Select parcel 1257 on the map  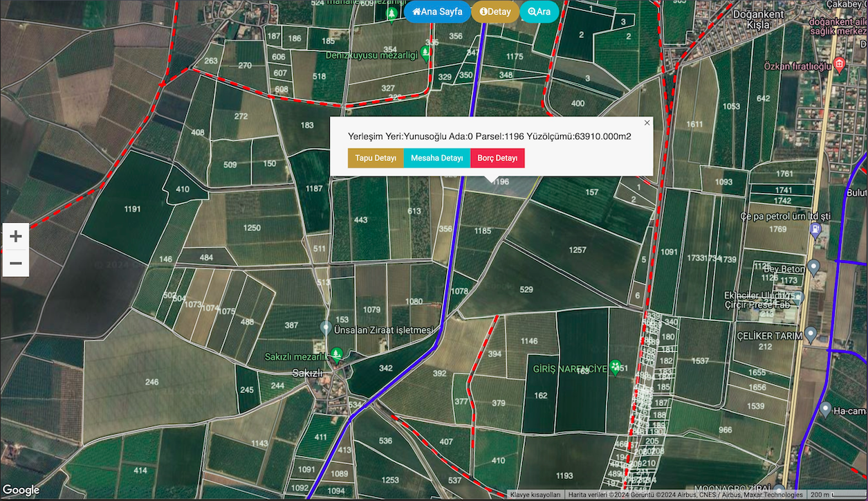click(577, 249)
